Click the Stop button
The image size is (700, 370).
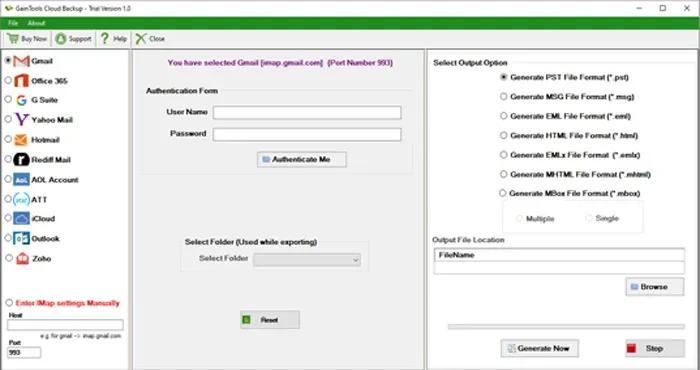(654, 348)
